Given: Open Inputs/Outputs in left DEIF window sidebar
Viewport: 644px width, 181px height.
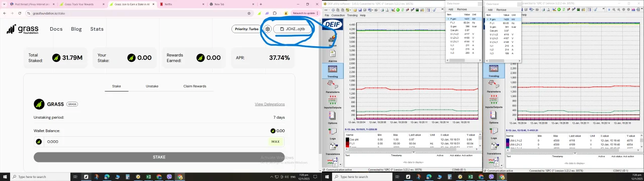Looking at the screenshot, I should [332, 102].
